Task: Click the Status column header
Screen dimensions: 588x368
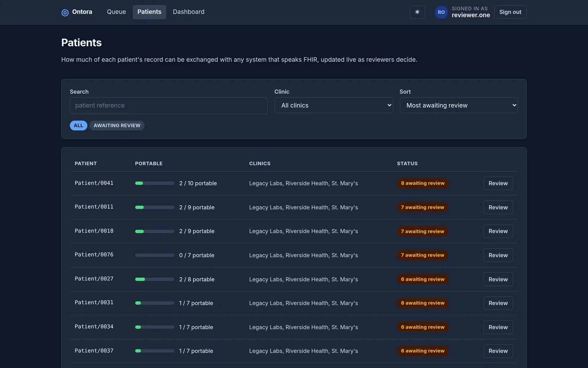Action: pyautogui.click(x=407, y=163)
